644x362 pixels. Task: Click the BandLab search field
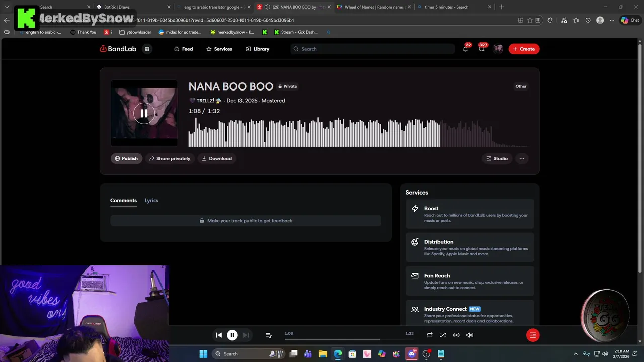pos(372,49)
